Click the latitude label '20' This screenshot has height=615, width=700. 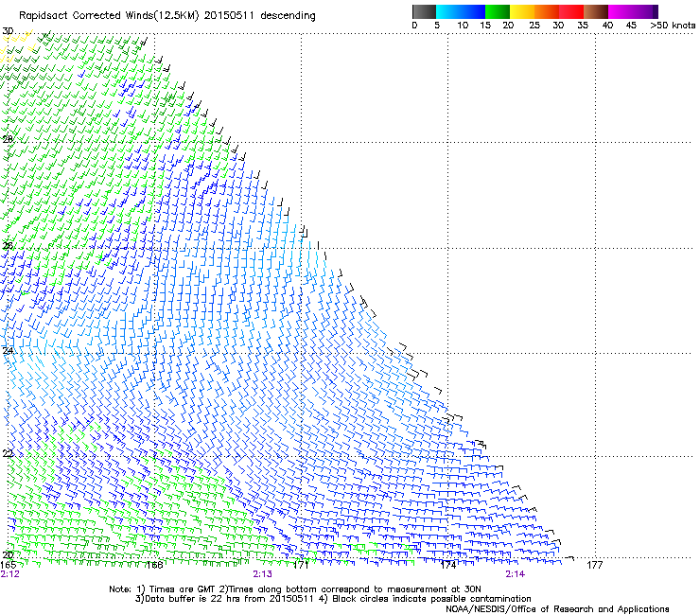click(x=8, y=554)
